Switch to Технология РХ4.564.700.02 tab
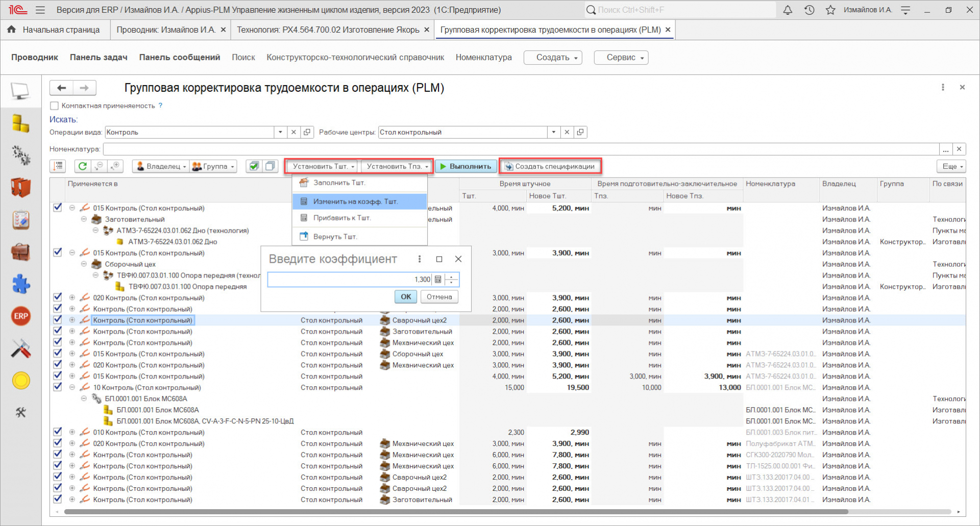This screenshot has width=980, height=526. [328, 30]
